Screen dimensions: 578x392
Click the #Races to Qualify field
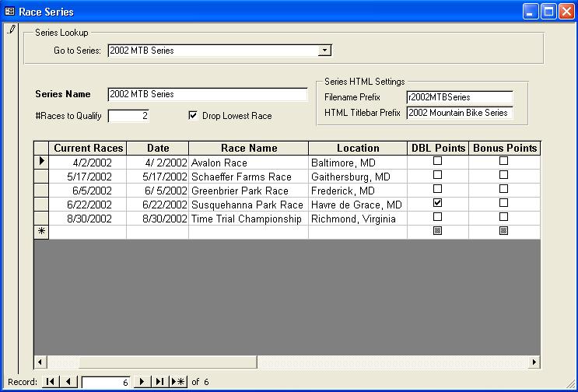point(128,116)
